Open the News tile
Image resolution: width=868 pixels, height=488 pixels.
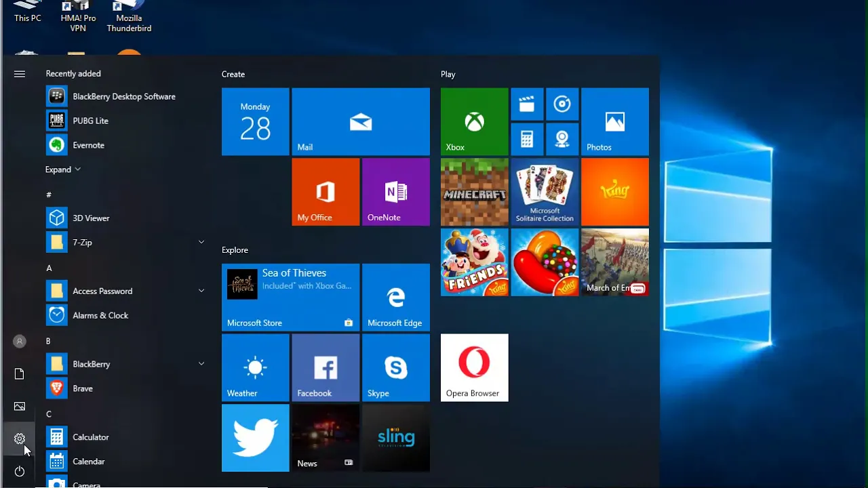pyautogui.click(x=325, y=438)
